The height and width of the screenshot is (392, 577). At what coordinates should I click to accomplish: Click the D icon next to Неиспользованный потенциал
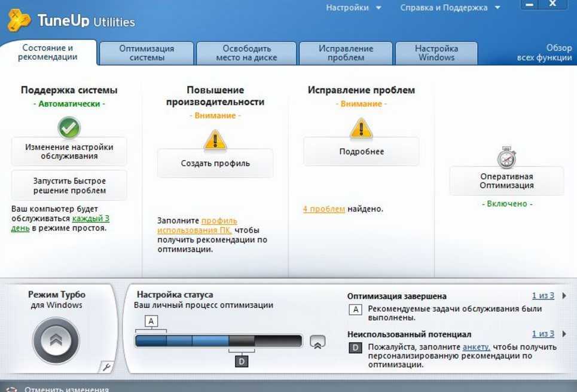356,348
